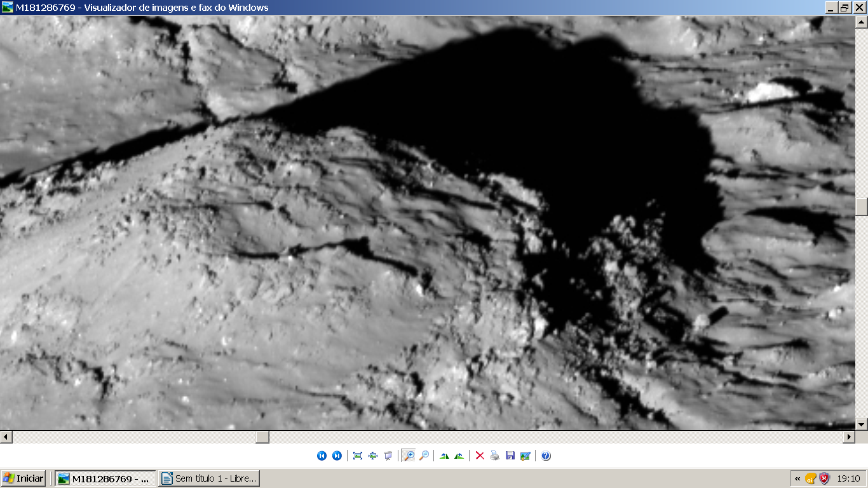Click the vertical scrollbar down arrow
Viewport: 868px width, 488px height.
click(x=862, y=424)
